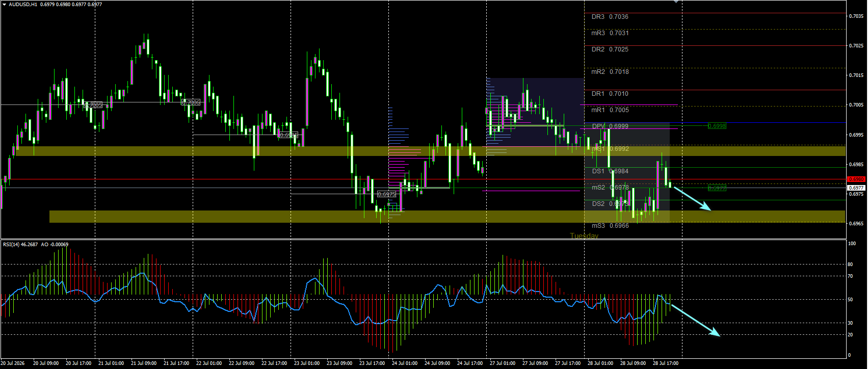
Task: Click the grey chart shift marker on top edge
Action: 676,2
